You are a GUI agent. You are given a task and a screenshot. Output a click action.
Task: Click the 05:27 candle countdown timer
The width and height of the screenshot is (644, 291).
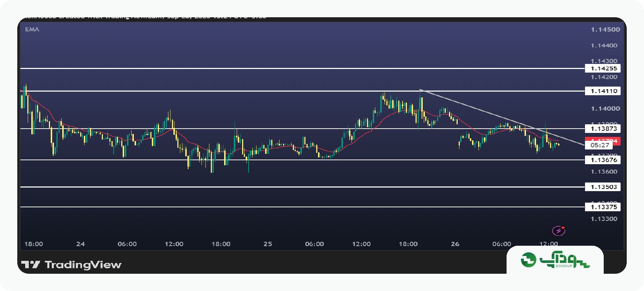click(x=599, y=145)
